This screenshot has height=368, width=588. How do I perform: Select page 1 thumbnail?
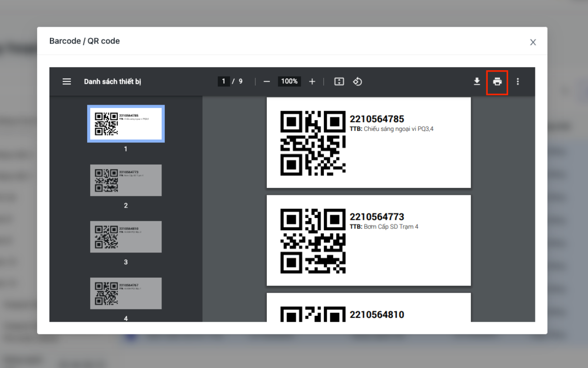pos(126,124)
